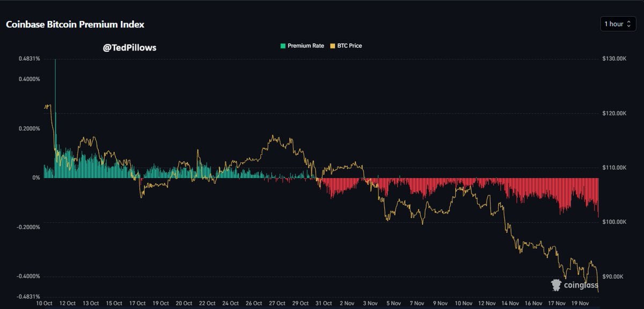
Task: Click the 19 Nov date label
Action: (x=580, y=303)
